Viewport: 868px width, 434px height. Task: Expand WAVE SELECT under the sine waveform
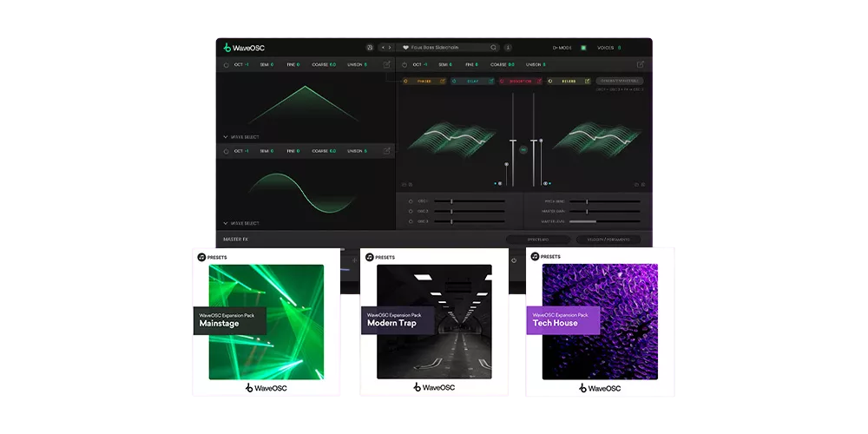click(x=240, y=223)
